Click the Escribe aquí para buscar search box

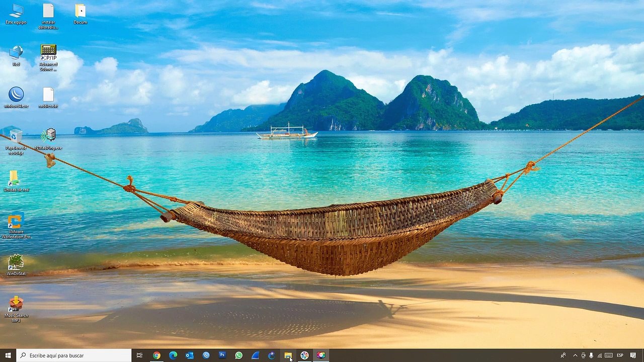tap(74, 355)
